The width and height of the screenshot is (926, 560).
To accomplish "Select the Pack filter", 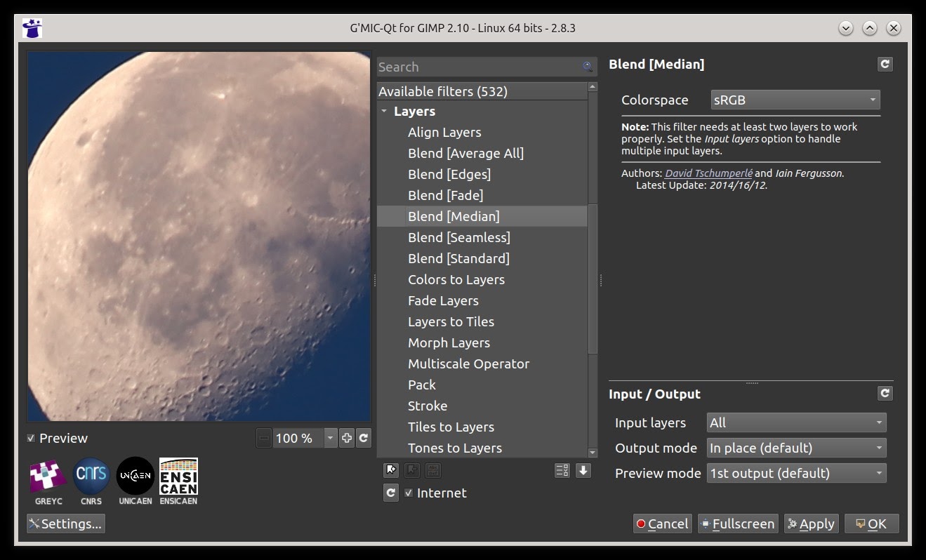I will (x=422, y=385).
